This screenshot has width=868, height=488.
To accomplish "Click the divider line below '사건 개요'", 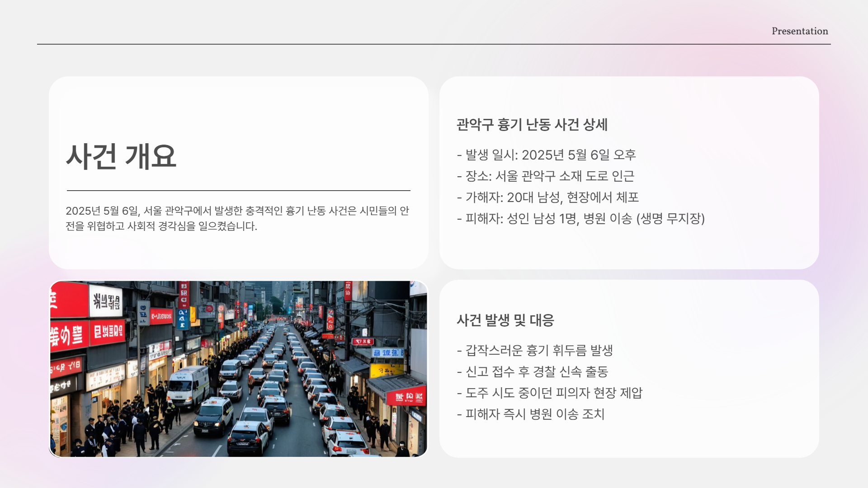I will tap(238, 190).
